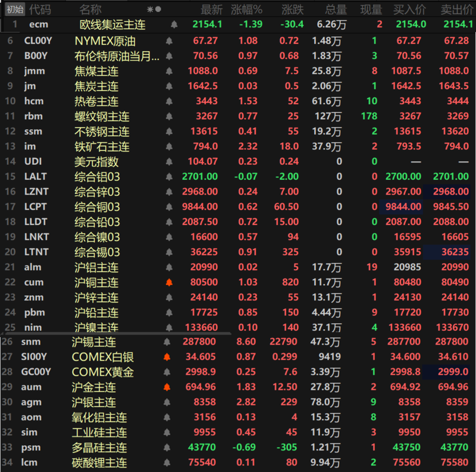This screenshot has width=476, height=472.
Task: Click change percent 8.60 for 沪锡主连
Action: pos(246,342)
